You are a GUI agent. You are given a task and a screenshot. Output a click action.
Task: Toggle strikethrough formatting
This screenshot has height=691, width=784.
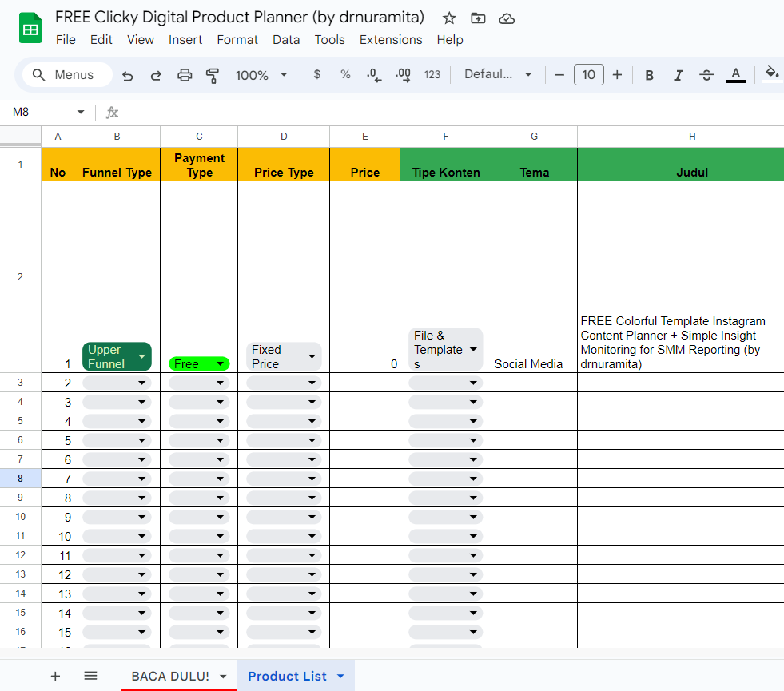click(706, 74)
